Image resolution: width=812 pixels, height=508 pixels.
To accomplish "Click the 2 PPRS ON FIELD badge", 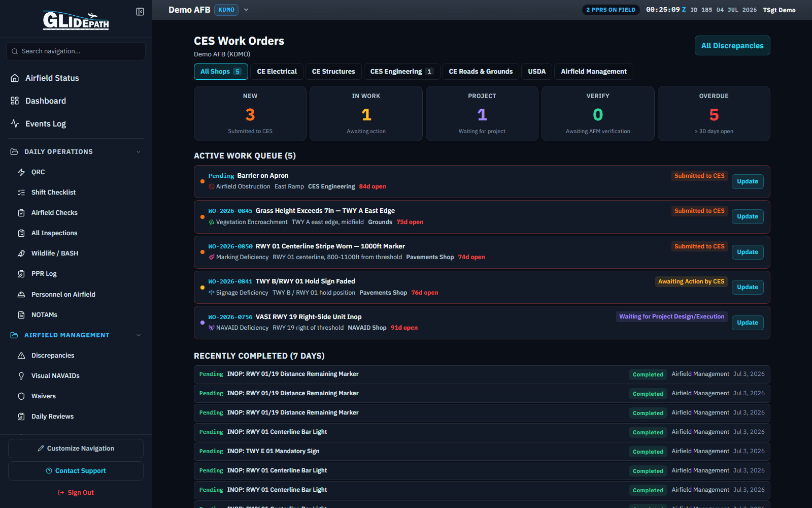I will pos(611,10).
